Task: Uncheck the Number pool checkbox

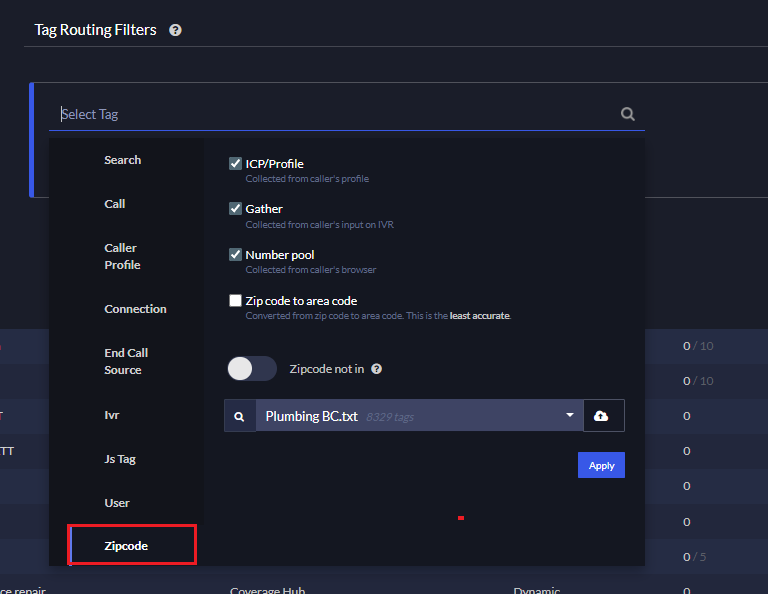Action: (x=235, y=255)
